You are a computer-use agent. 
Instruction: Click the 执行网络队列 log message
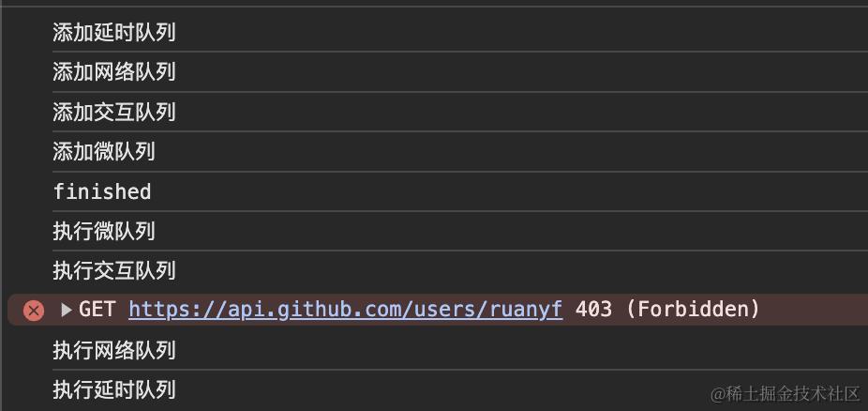click(114, 351)
